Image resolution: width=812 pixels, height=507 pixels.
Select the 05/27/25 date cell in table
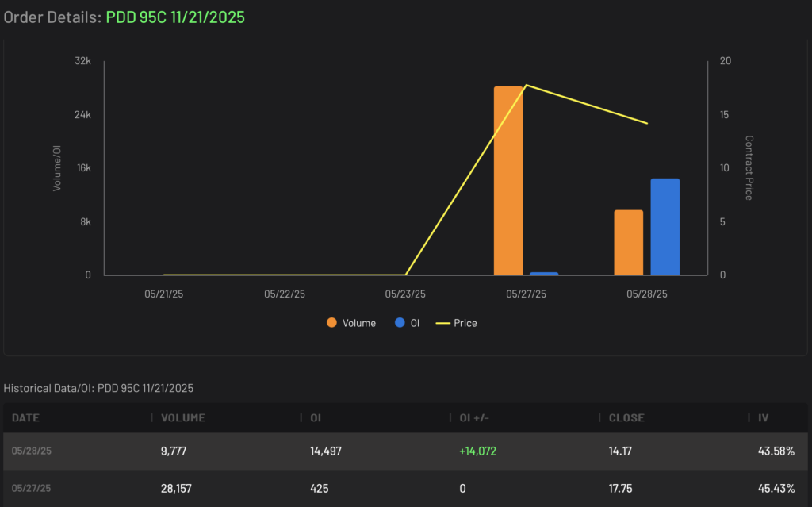[31, 488]
